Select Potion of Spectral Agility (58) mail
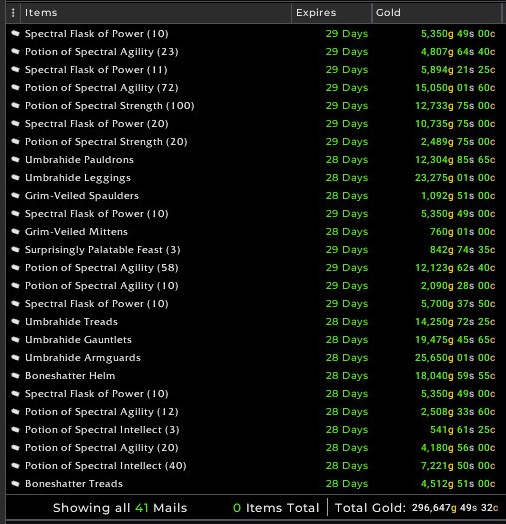506x524 pixels. pyautogui.click(x=254, y=268)
